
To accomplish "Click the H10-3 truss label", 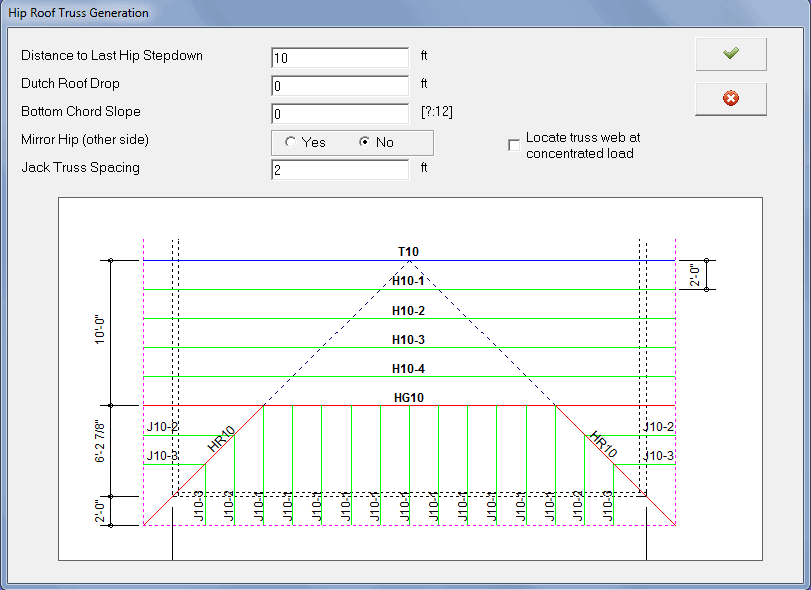I will tap(408, 339).
